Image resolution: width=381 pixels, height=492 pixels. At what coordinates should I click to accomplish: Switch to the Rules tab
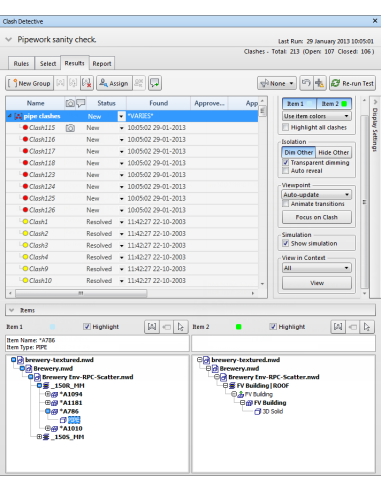(x=21, y=63)
